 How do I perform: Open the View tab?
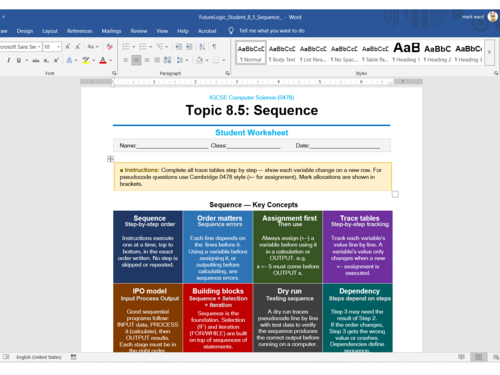(162, 31)
